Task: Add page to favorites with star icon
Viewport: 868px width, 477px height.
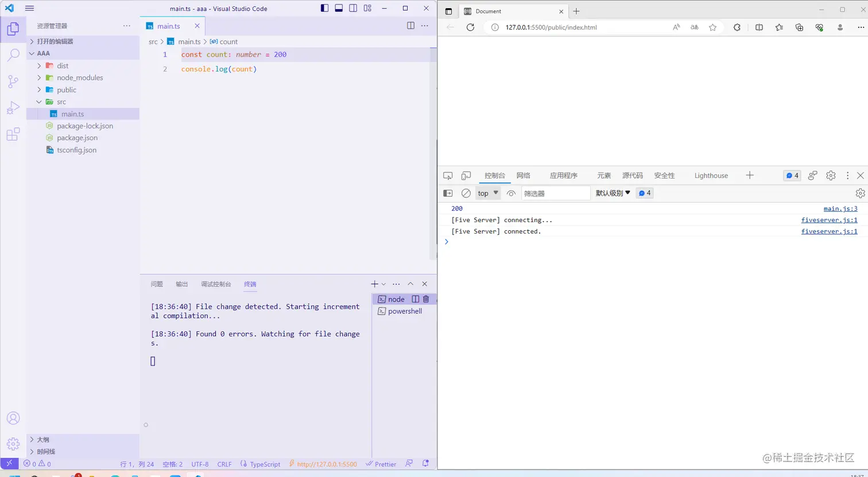Action: [x=712, y=27]
